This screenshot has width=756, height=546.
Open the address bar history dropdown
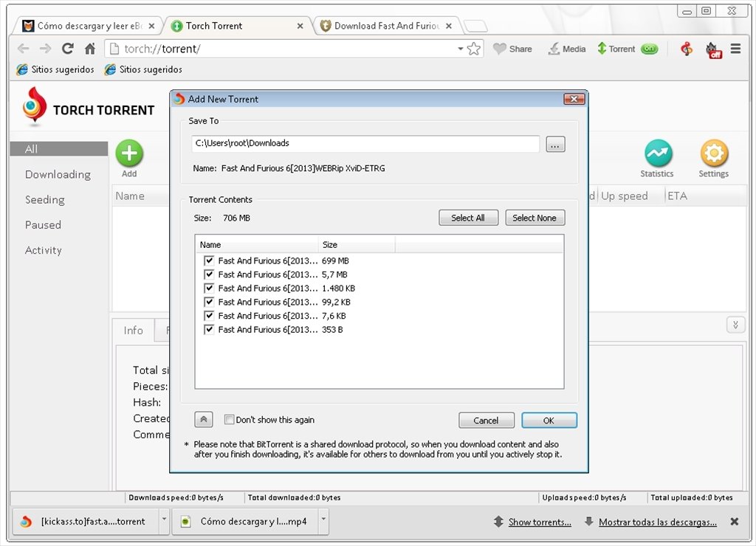coord(461,49)
